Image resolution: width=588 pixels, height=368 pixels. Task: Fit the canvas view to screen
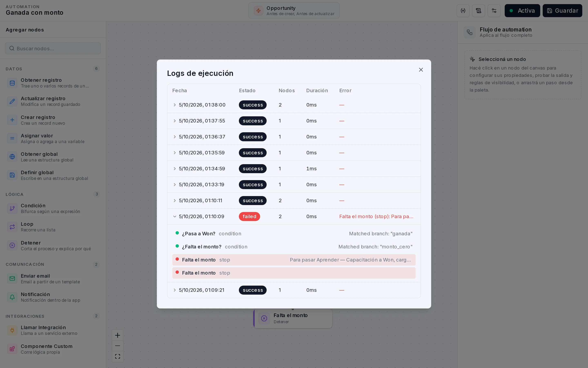[118, 356]
